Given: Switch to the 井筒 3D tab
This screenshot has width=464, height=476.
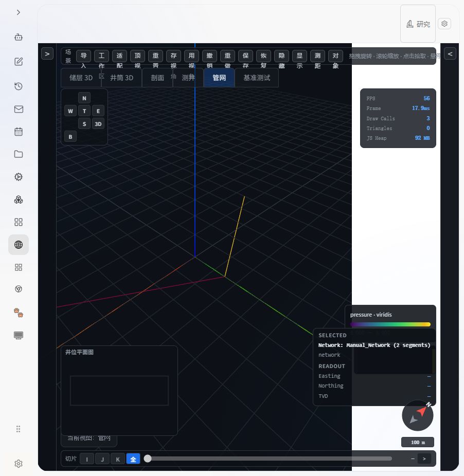Looking at the screenshot, I should pyautogui.click(x=121, y=78).
